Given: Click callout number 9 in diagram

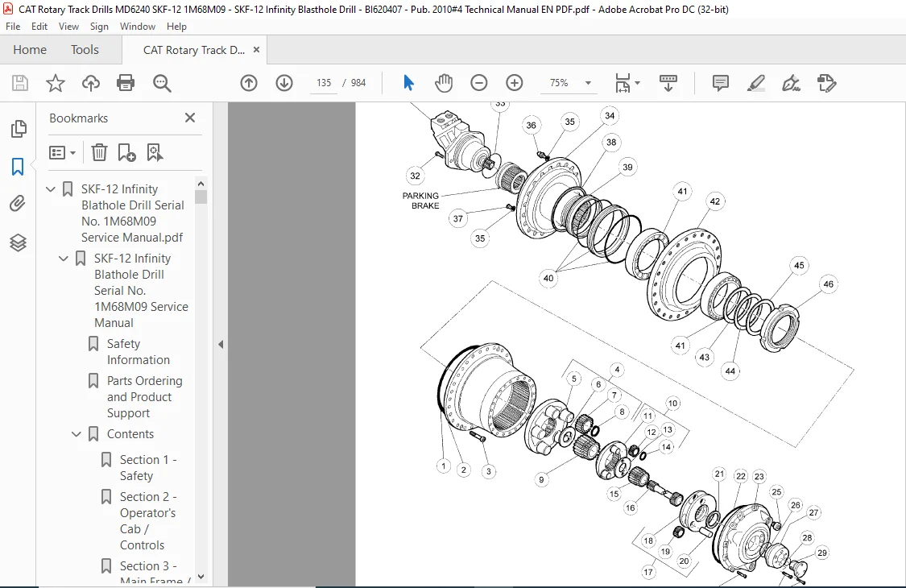Looking at the screenshot, I should (541, 479).
